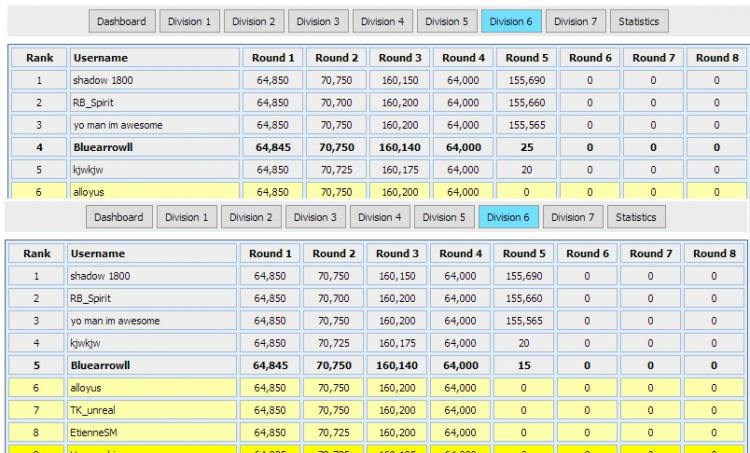Select Division 3 tab in the upper tab bar
Viewport: 750px width, 453px height.
(x=318, y=21)
